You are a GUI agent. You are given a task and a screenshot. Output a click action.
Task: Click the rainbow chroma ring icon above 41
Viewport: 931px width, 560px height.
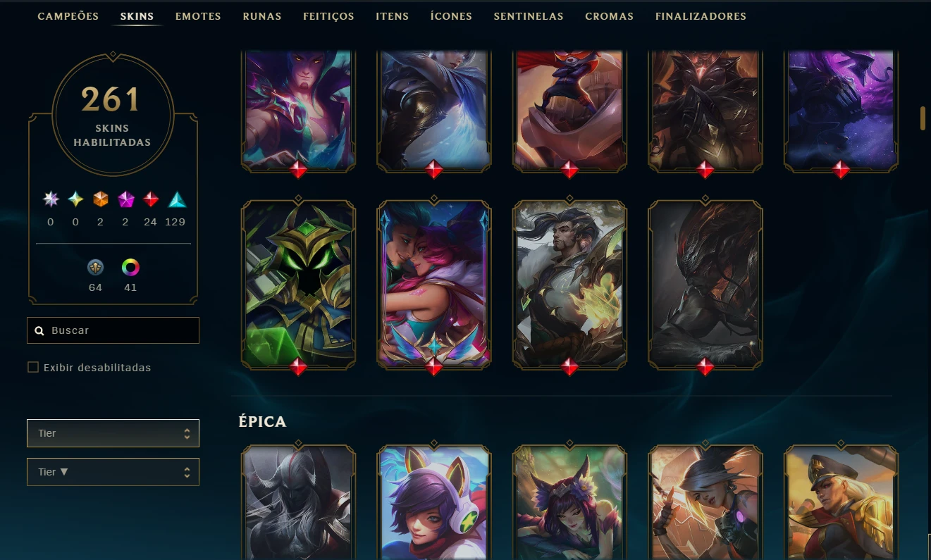pos(130,267)
